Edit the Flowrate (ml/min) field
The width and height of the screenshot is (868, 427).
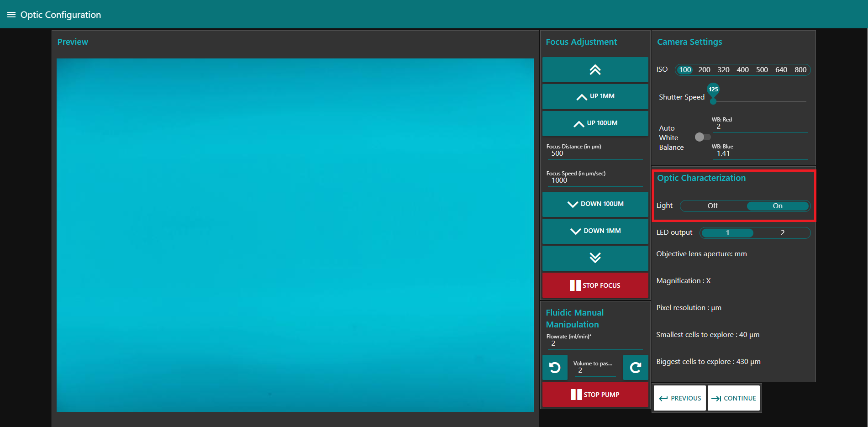tap(594, 343)
